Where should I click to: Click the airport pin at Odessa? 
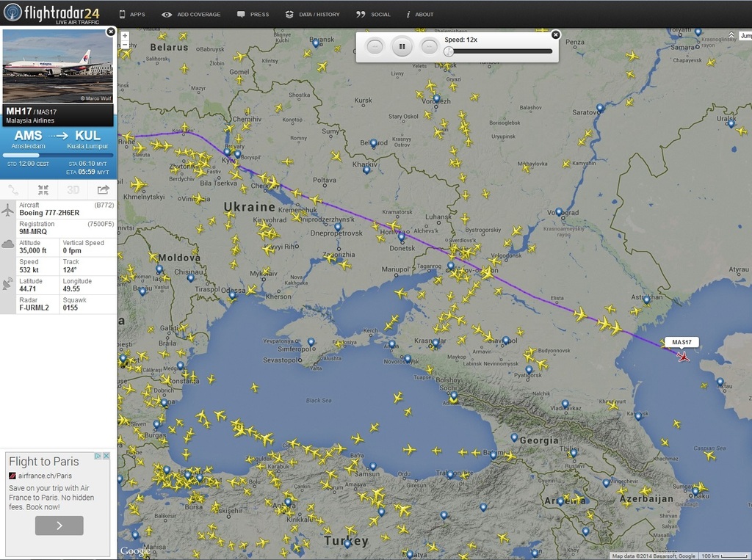point(233,296)
